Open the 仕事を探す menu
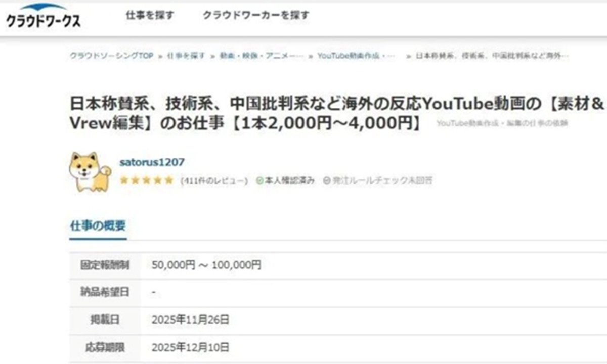Viewport: 607px width, 364px height. click(150, 16)
